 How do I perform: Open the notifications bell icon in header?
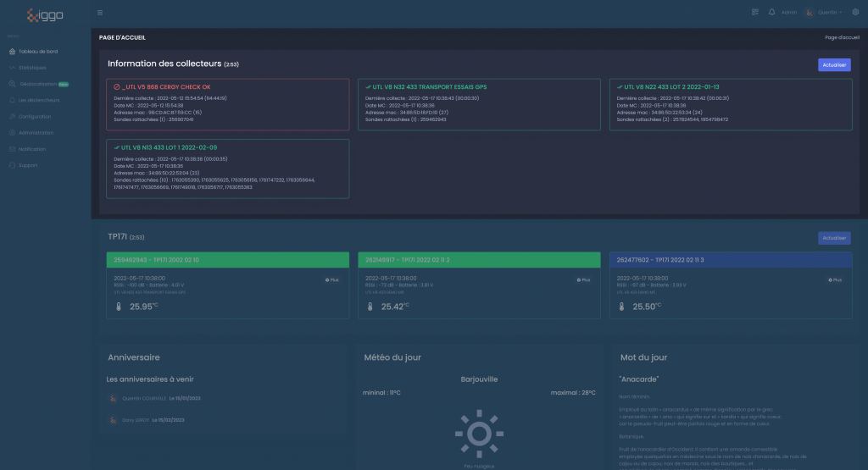coord(771,13)
